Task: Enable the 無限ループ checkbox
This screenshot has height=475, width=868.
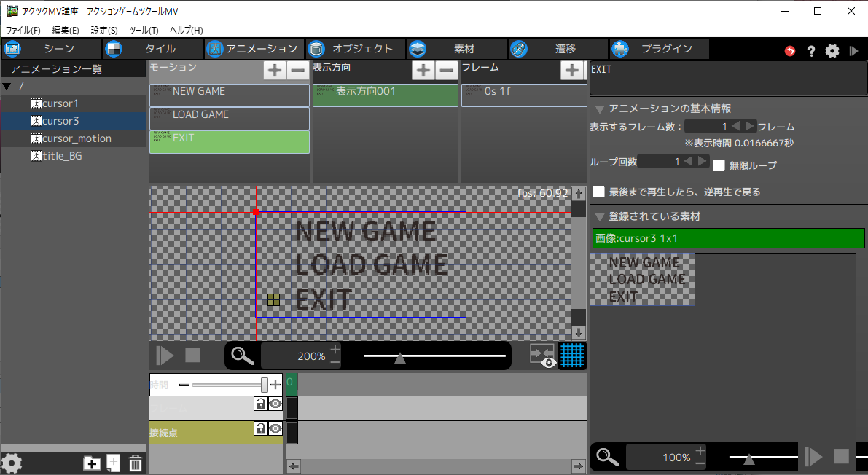Action: tap(719, 165)
